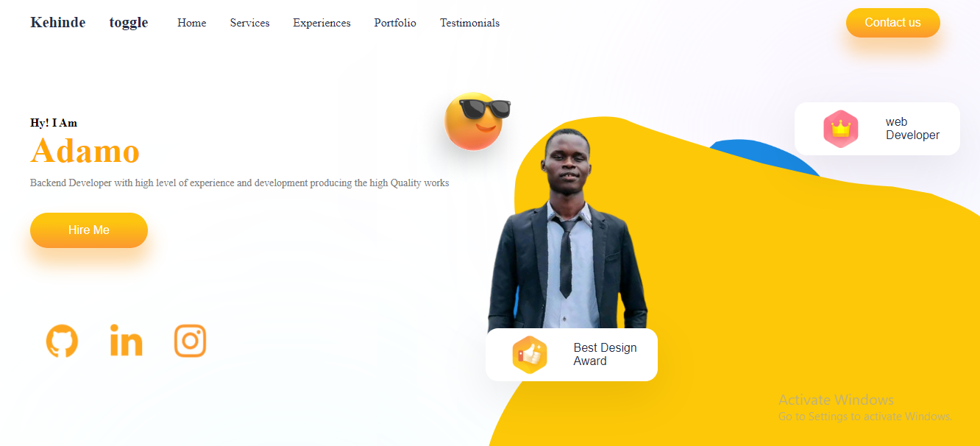Open the Instagram profile icon
The width and height of the screenshot is (980, 446).
(190, 341)
